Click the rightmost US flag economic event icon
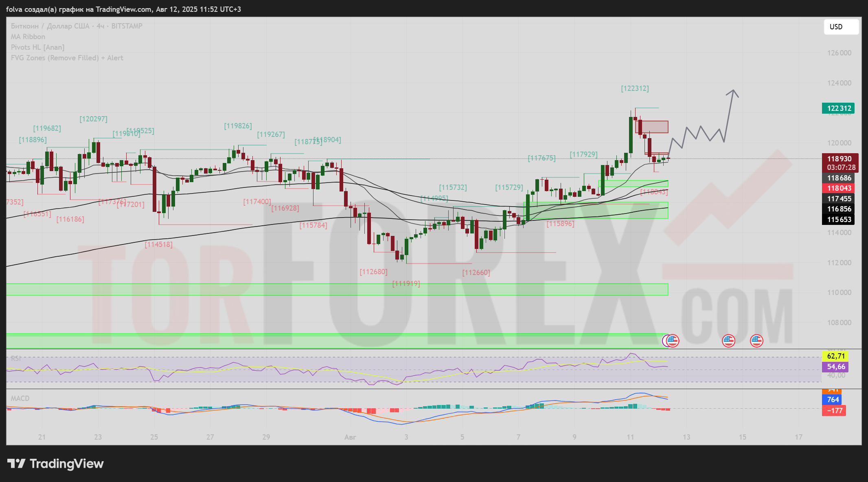868x482 pixels. coord(756,341)
